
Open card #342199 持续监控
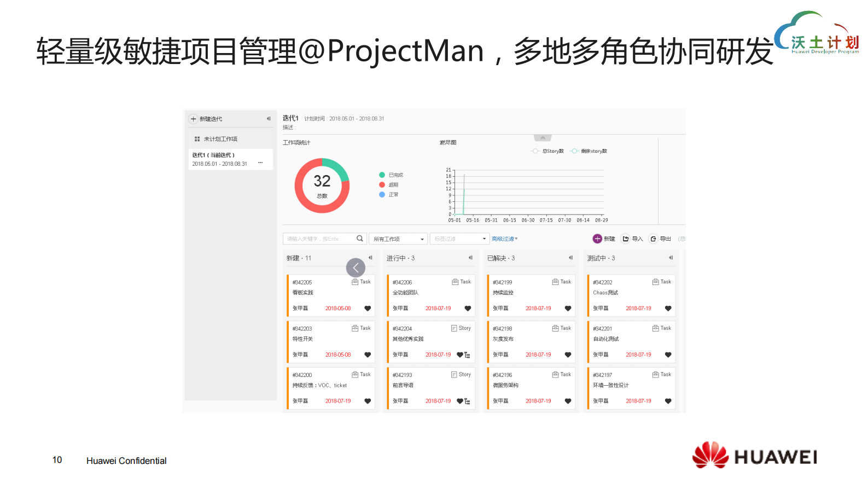[531, 295]
